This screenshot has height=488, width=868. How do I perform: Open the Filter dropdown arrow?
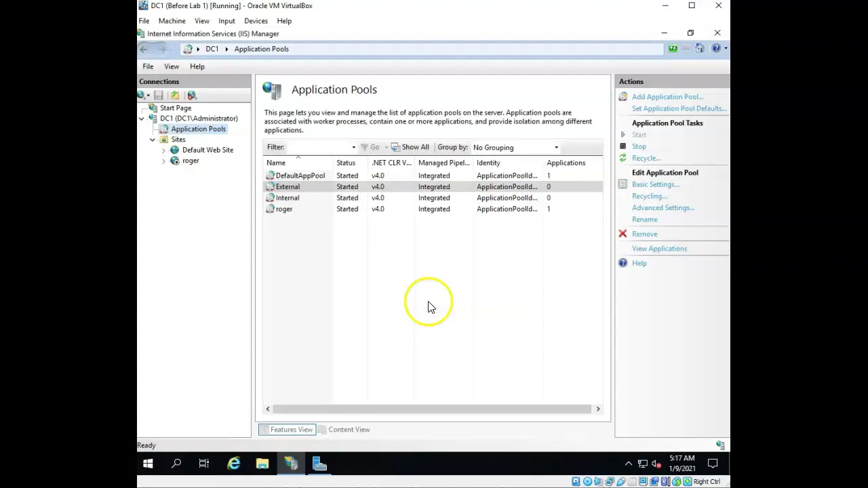[x=353, y=148]
